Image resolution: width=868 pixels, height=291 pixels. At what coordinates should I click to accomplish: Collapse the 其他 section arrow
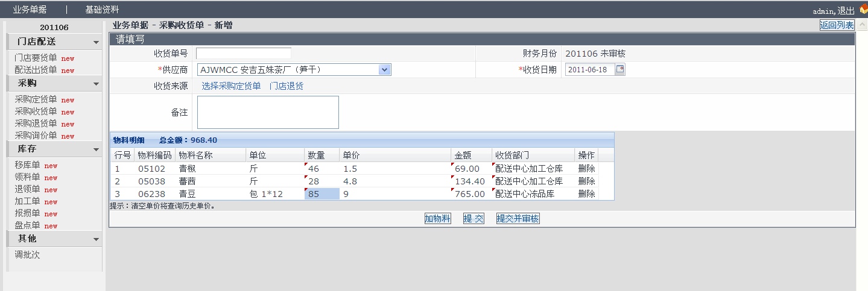pos(96,239)
